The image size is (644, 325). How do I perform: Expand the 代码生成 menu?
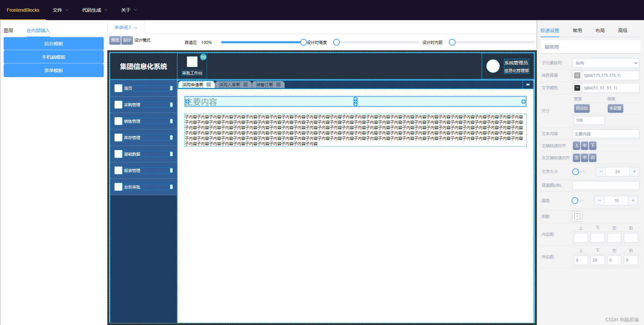pyautogui.click(x=95, y=10)
